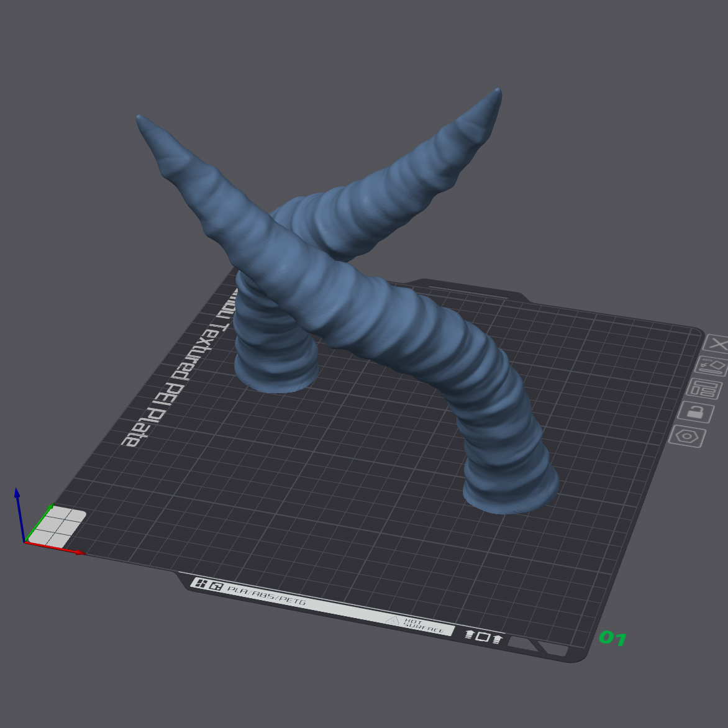
Task: Select the plate number 01 label
Action: [613, 638]
